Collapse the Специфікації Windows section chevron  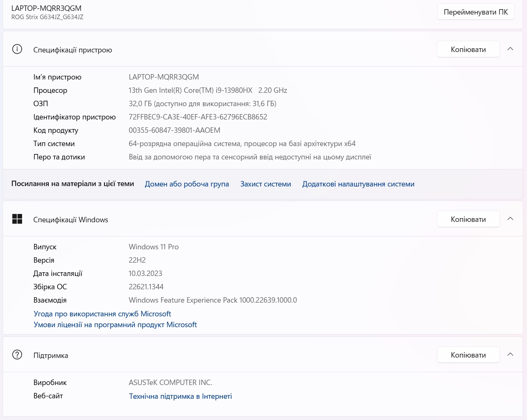click(x=510, y=219)
